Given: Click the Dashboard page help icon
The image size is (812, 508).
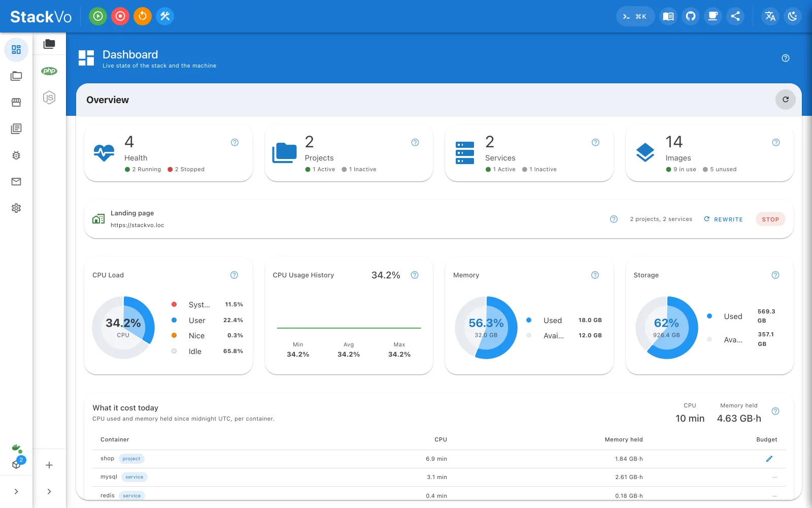Looking at the screenshot, I should 786,58.
